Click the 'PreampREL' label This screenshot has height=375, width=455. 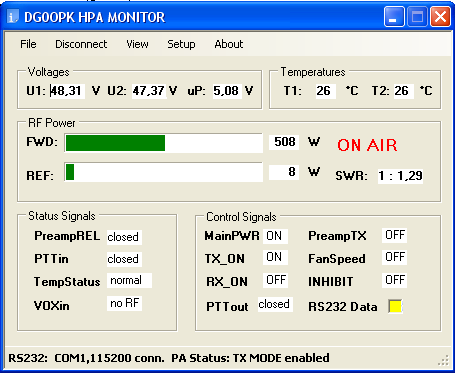(67, 236)
